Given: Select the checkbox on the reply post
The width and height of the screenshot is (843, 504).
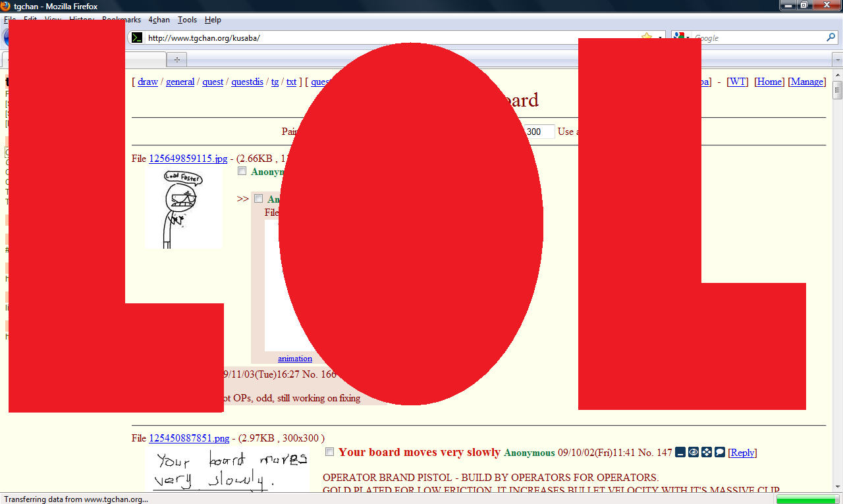Looking at the screenshot, I should (259, 199).
